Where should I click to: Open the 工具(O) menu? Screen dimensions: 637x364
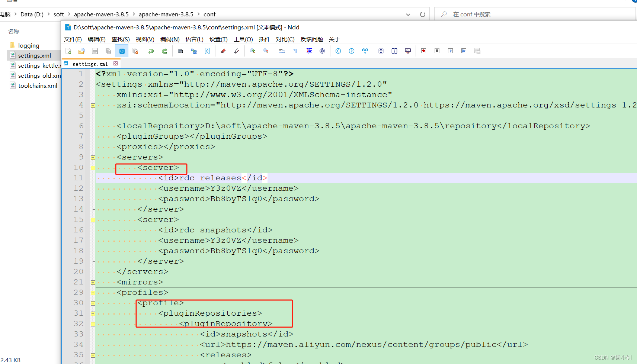pos(243,39)
